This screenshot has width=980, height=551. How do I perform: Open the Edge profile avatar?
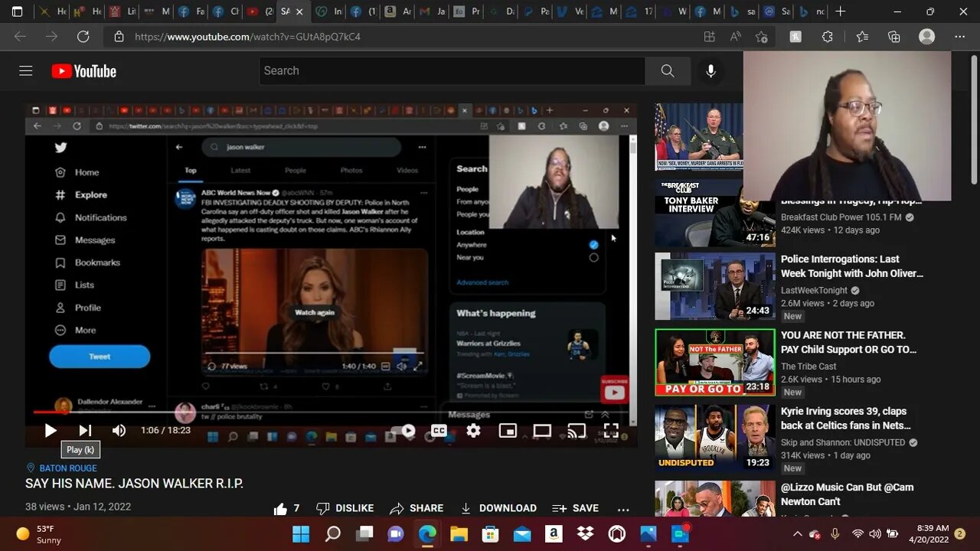click(x=926, y=37)
